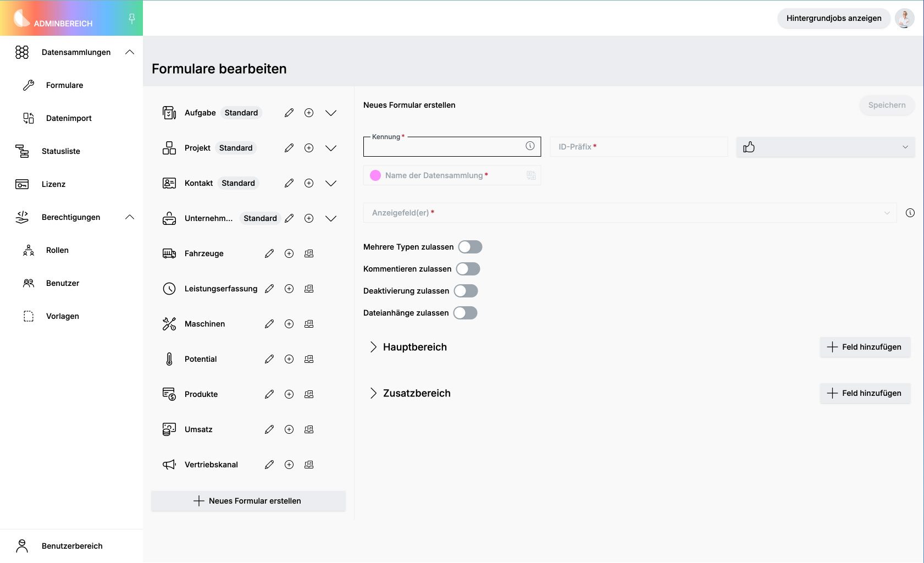Edit the Maschinen form via pencil icon
Viewport: 924px width, 563px height.
coord(269,324)
